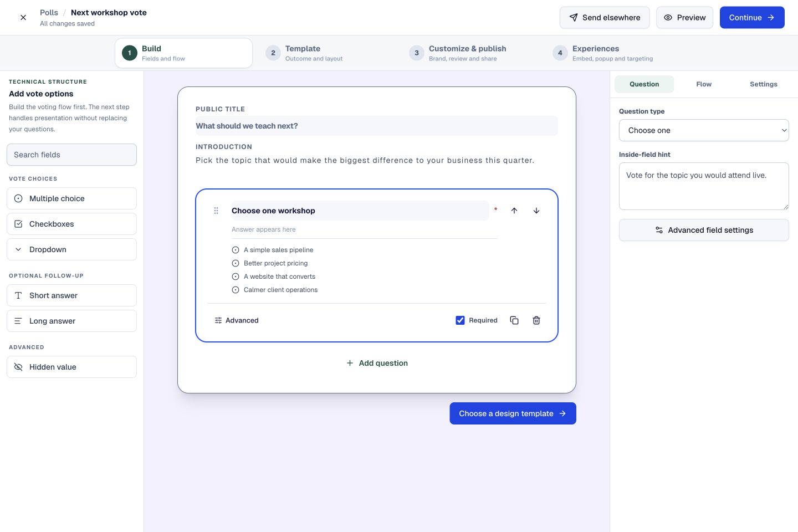Edit the Inside-field hint textarea
This screenshot has width=798, height=532.
(x=704, y=186)
